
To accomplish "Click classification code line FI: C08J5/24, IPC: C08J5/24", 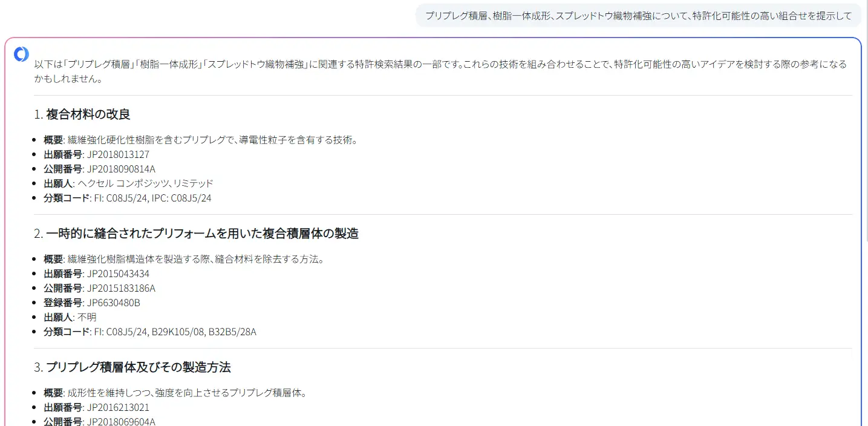I will click(151, 198).
